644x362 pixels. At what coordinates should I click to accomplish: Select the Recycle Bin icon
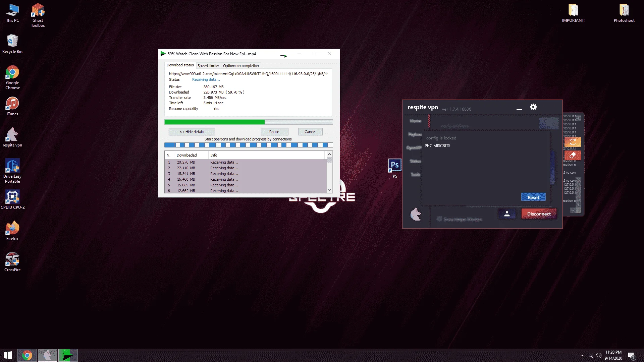(x=12, y=44)
